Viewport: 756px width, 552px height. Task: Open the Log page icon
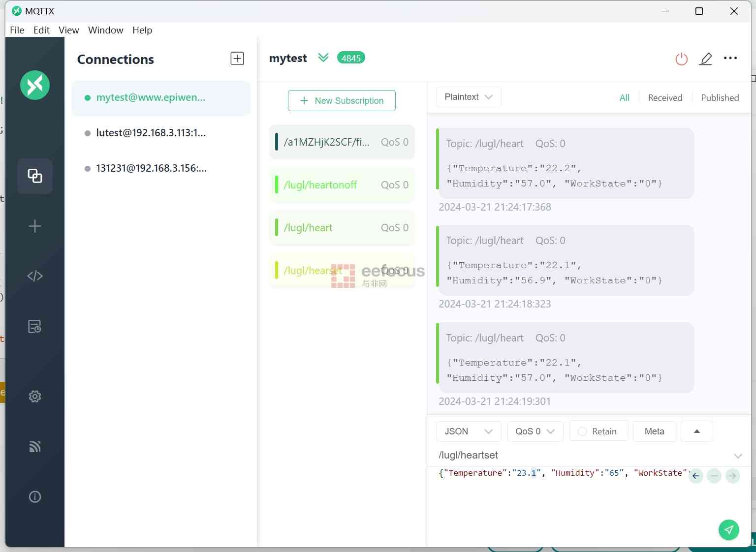[x=35, y=327]
